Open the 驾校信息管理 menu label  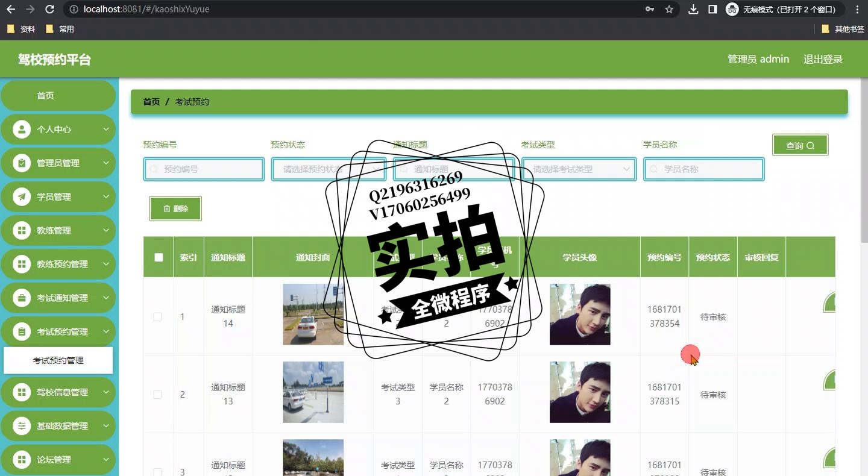pos(62,392)
